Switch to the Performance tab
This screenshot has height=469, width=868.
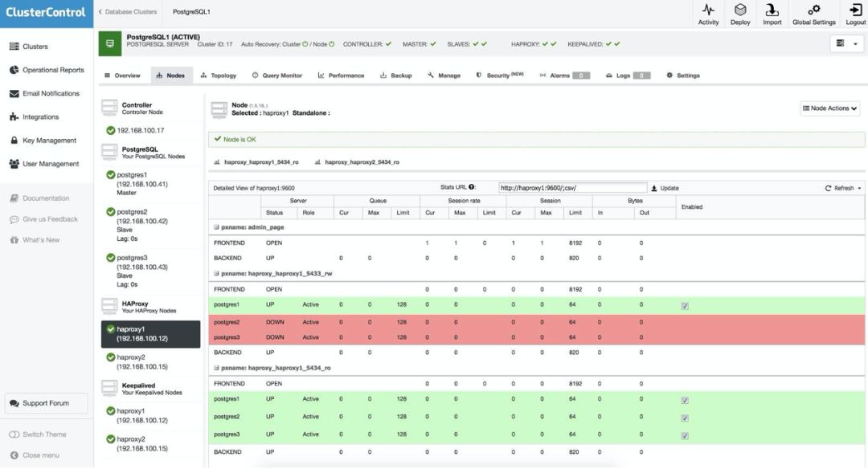(341, 75)
